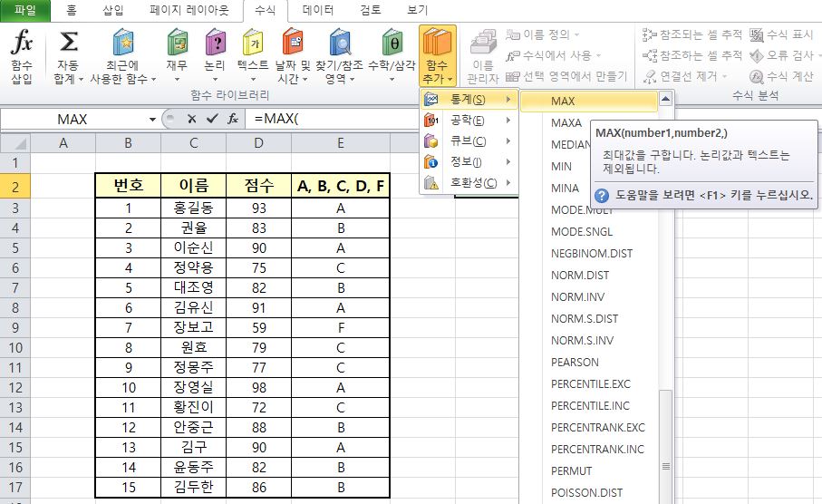
Task: Click the name cell 홍길동
Action: point(193,208)
